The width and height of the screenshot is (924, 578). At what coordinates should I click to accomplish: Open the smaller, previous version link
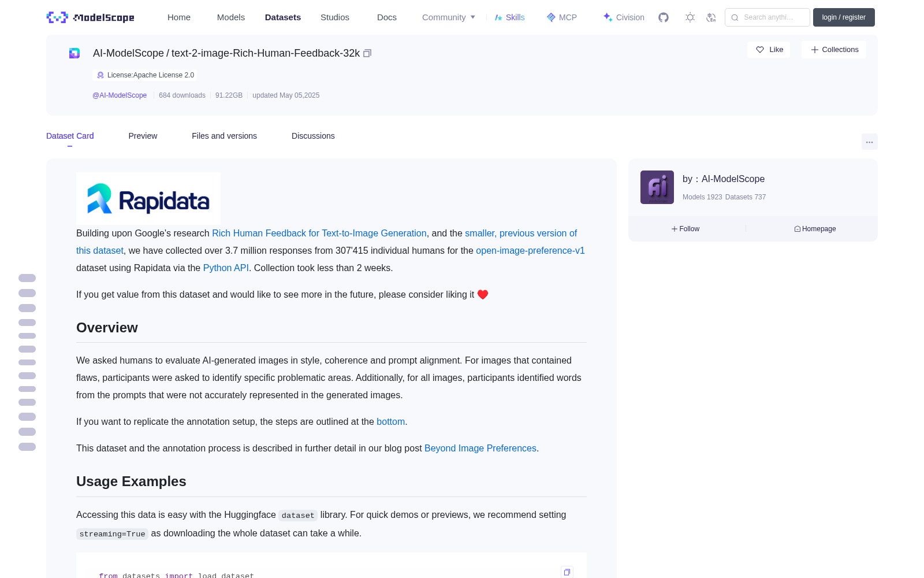pyautogui.click(x=521, y=233)
